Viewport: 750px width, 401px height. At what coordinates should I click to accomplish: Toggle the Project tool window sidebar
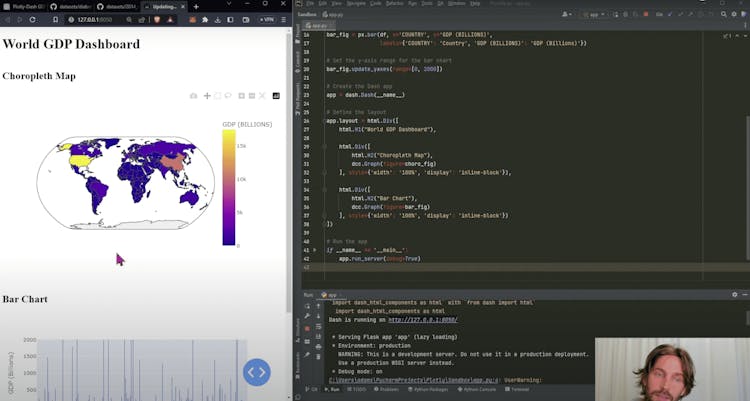297,60
